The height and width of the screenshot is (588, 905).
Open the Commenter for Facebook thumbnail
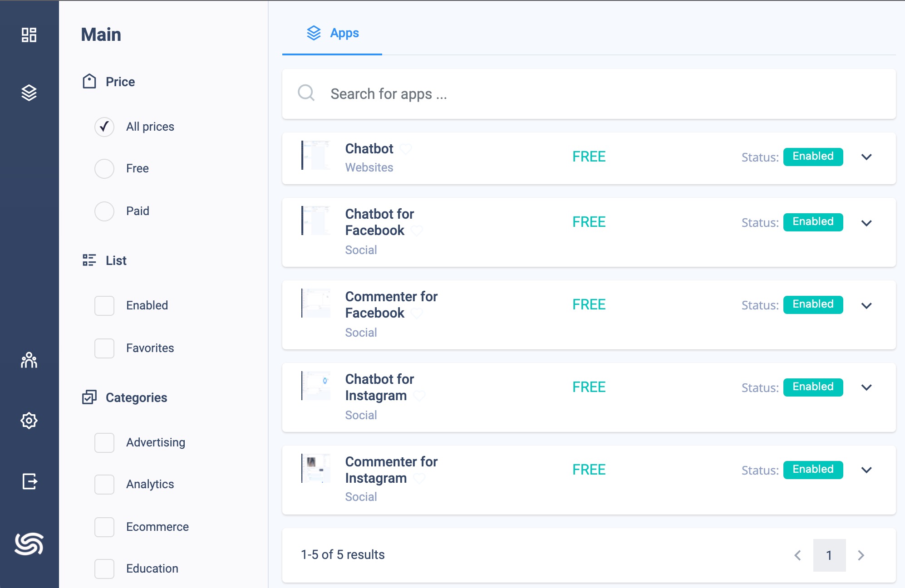point(316,303)
